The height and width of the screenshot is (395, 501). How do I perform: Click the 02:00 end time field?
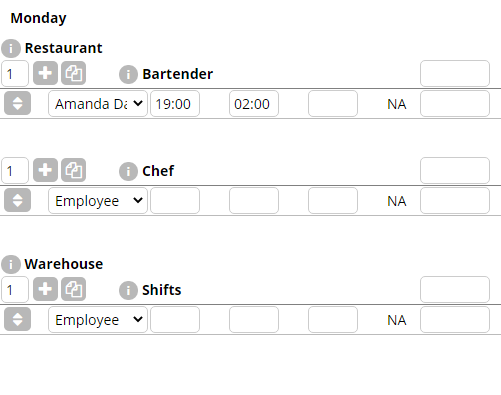pyautogui.click(x=254, y=104)
